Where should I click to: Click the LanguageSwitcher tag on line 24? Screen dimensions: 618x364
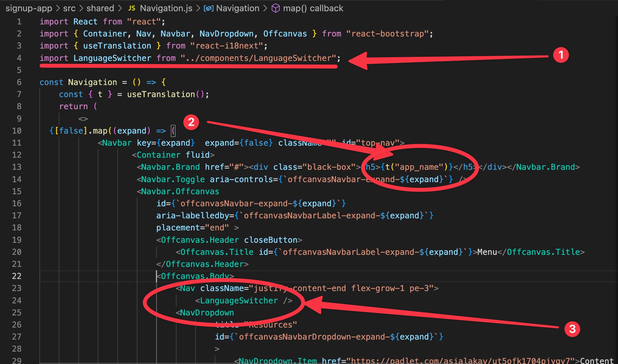(239, 301)
